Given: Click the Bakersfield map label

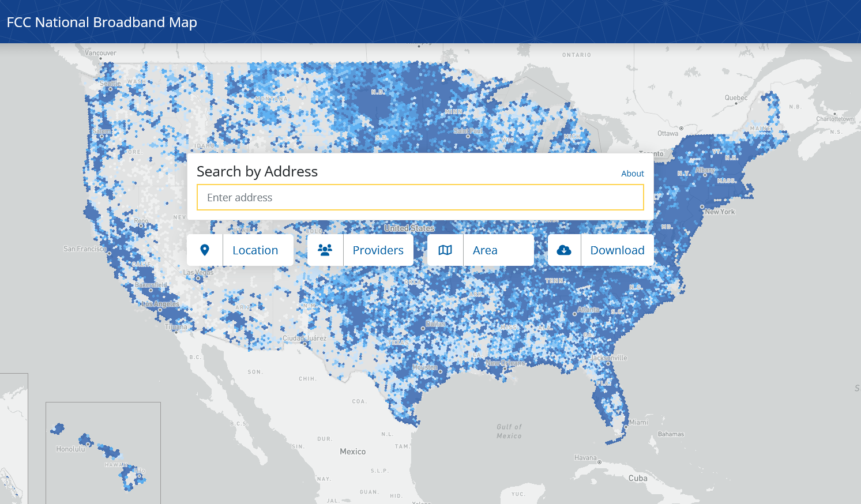Looking at the screenshot, I should (x=151, y=285).
